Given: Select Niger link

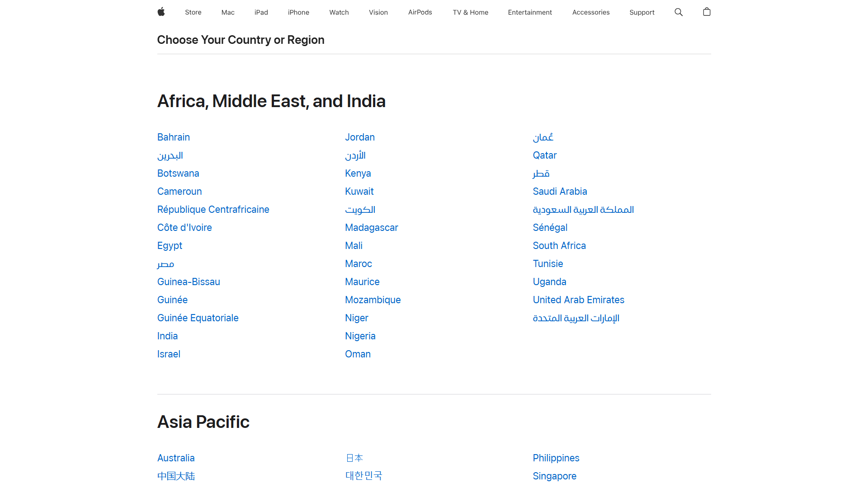Looking at the screenshot, I should pyautogui.click(x=357, y=318).
